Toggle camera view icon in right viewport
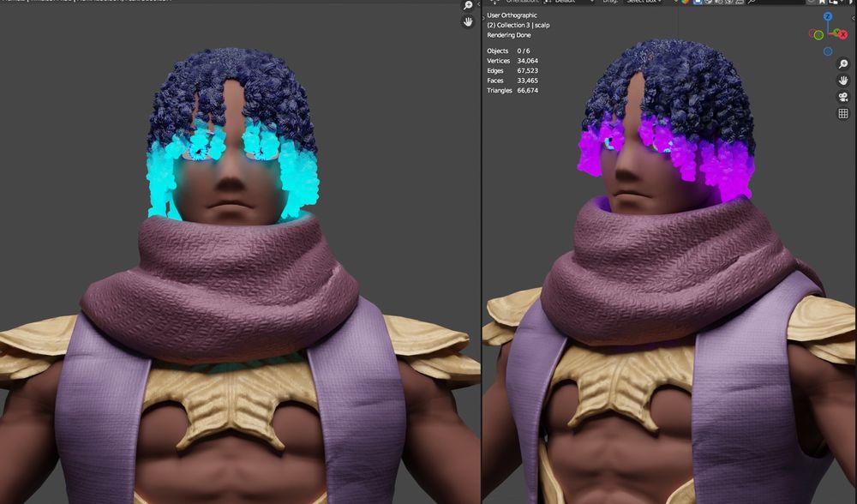This screenshot has width=857, height=504. pyautogui.click(x=842, y=97)
